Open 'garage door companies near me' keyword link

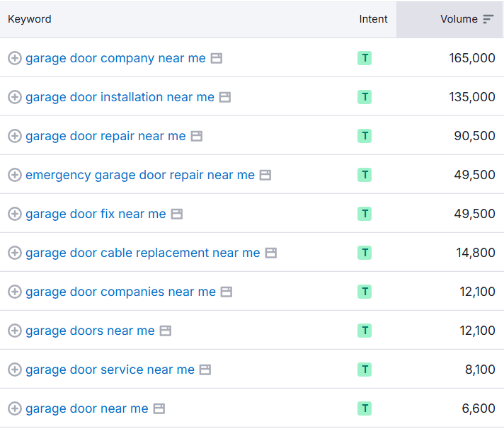(120, 292)
